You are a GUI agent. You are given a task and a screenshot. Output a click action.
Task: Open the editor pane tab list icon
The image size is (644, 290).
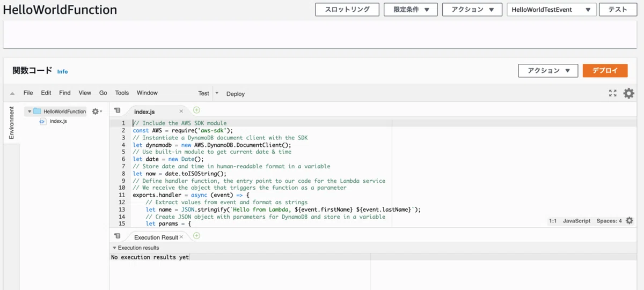[x=118, y=110]
